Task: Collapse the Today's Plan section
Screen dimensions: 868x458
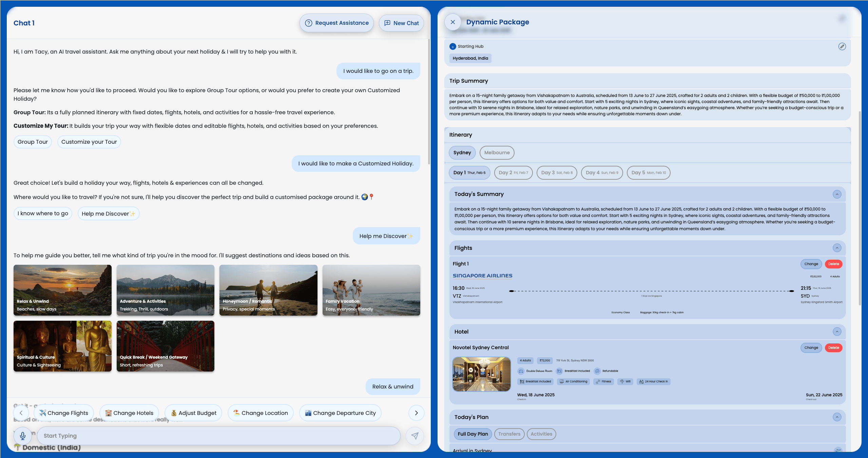Action: (837, 417)
